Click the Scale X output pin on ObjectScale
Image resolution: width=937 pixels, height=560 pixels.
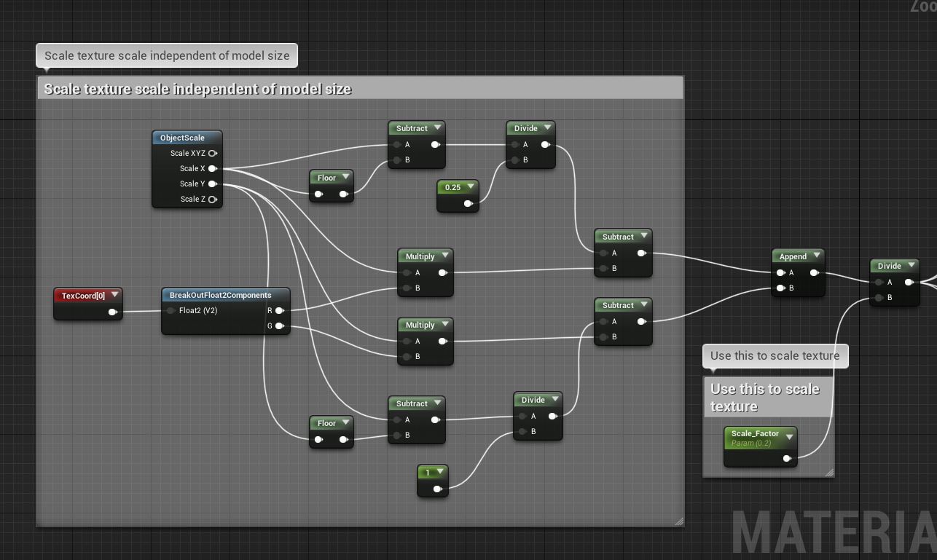(213, 169)
